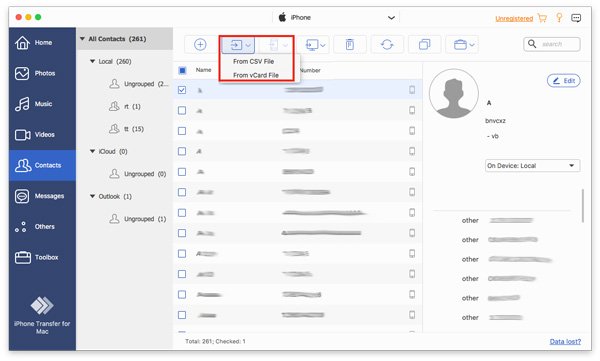The height and width of the screenshot is (361, 600).
Task: Open the import contacts toolbar button
Action: tap(238, 45)
